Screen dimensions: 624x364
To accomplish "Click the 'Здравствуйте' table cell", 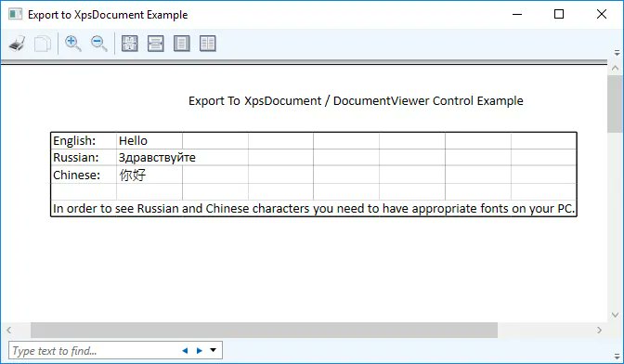I will click(x=157, y=158).
